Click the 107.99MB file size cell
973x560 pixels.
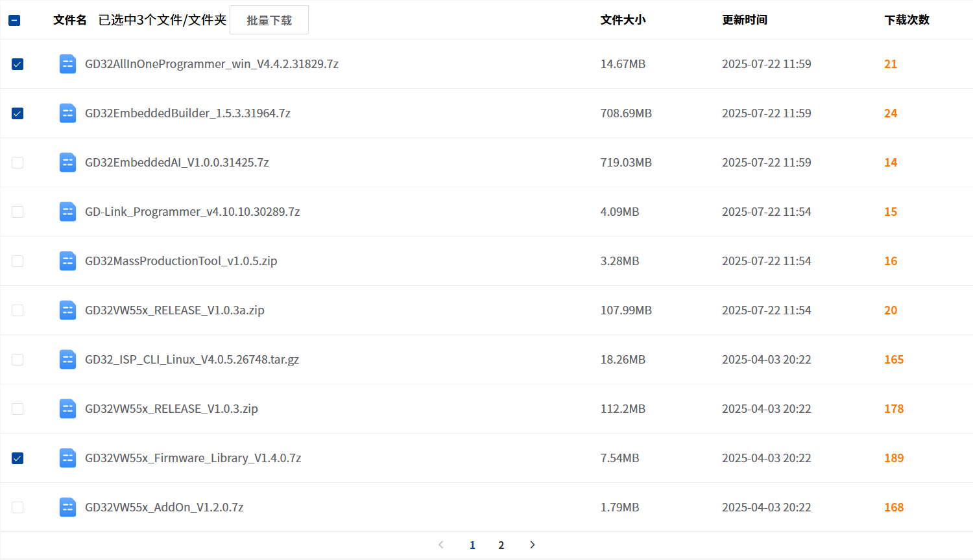[x=626, y=310]
